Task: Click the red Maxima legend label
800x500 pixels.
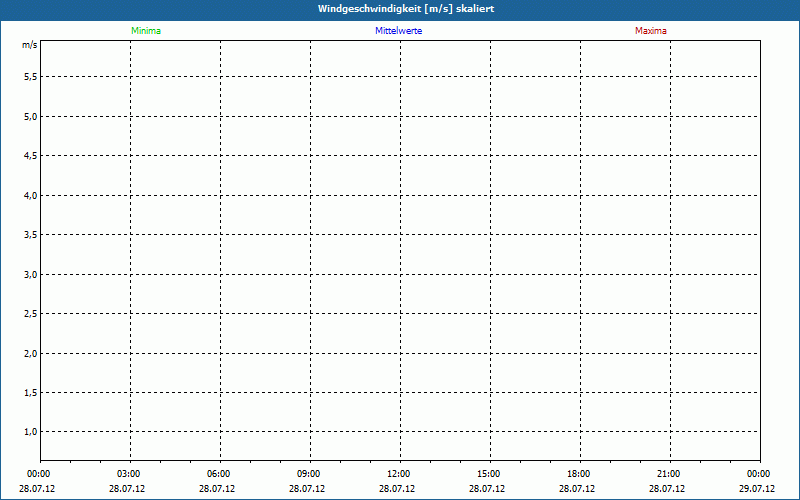Action: click(651, 31)
